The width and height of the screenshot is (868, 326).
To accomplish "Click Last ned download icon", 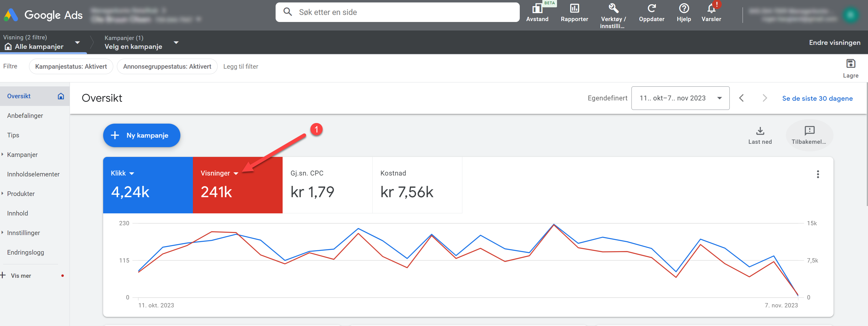I will click(x=760, y=131).
